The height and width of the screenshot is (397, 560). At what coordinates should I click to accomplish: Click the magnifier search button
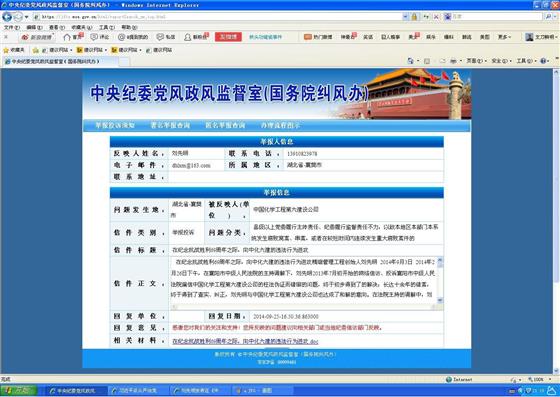tap(548, 16)
